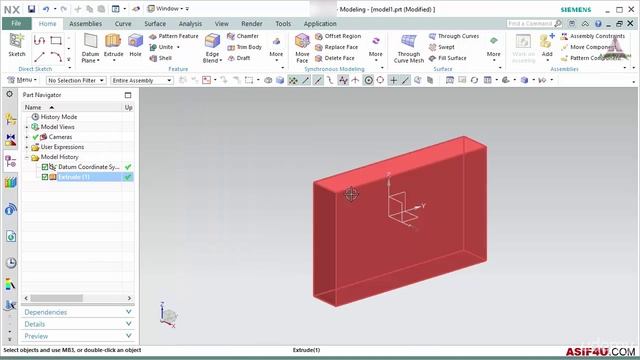This screenshot has width=640, height=360.
Task: Open the Draft tool
Action: (x=239, y=58)
